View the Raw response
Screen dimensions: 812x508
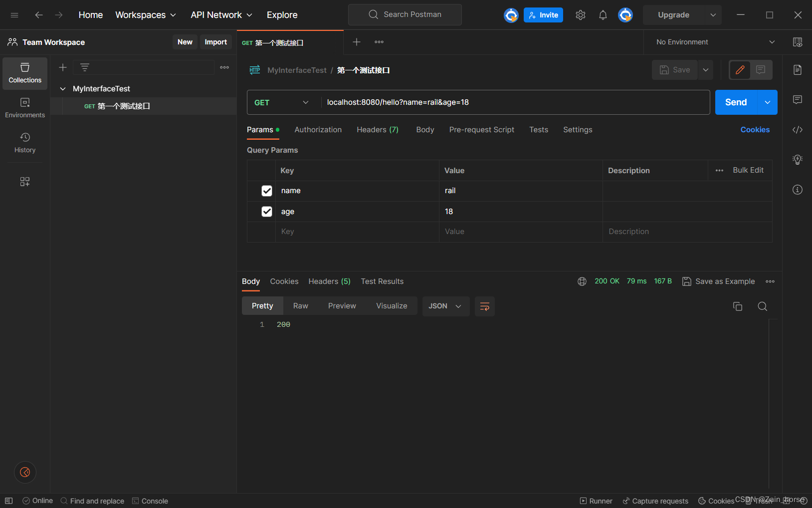click(301, 306)
